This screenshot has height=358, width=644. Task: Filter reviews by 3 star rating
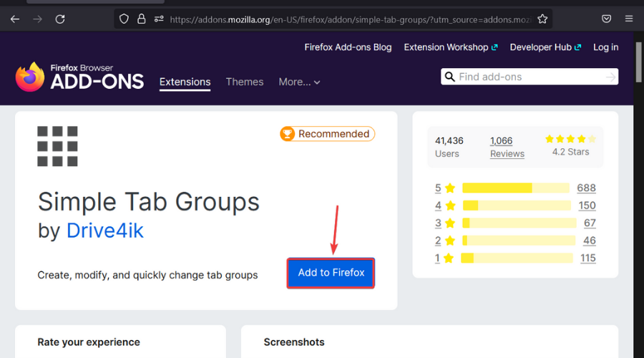point(445,223)
